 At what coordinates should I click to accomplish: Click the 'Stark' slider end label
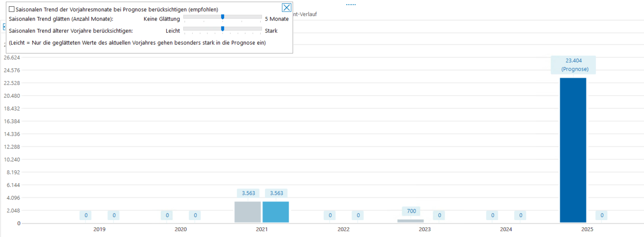click(x=271, y=31)
